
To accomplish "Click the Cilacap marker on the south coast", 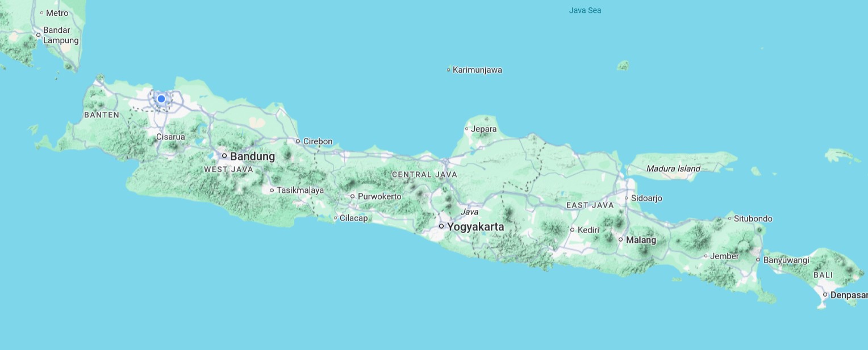I will click(336, 217).
